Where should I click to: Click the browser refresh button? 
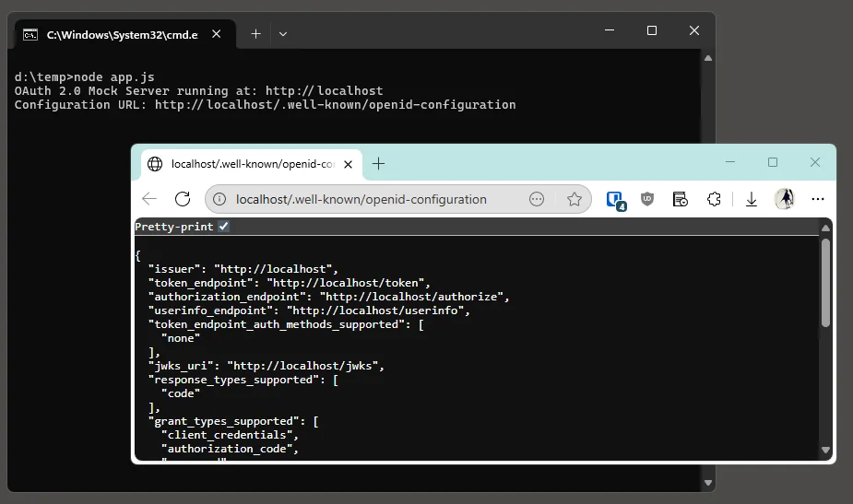(183, 199)
